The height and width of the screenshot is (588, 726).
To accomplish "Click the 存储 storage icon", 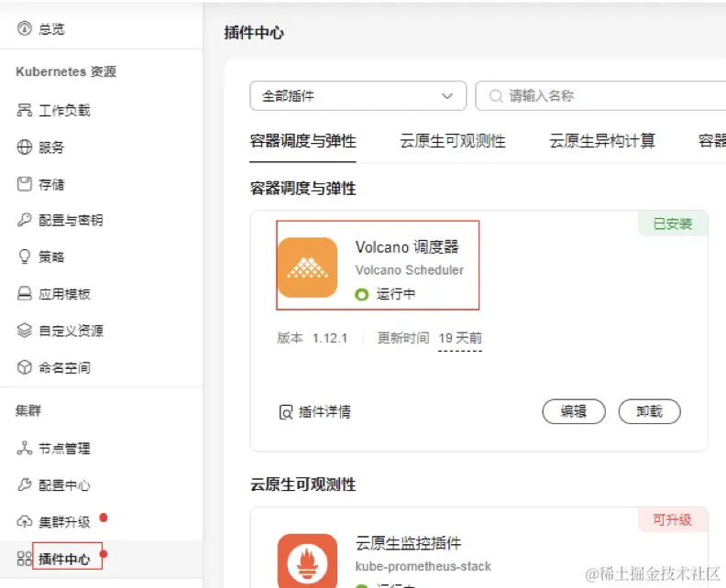I will click(x=25, y=184).
